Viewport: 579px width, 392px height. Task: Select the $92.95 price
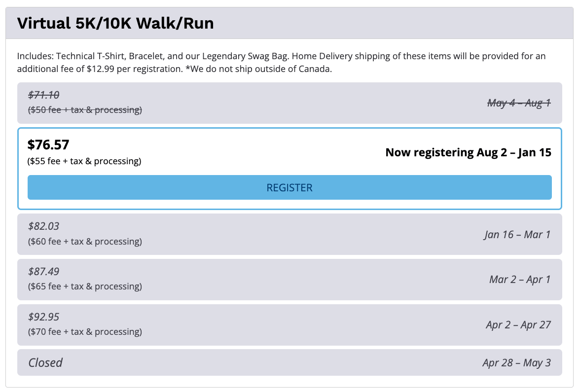[x=44, y=317]
